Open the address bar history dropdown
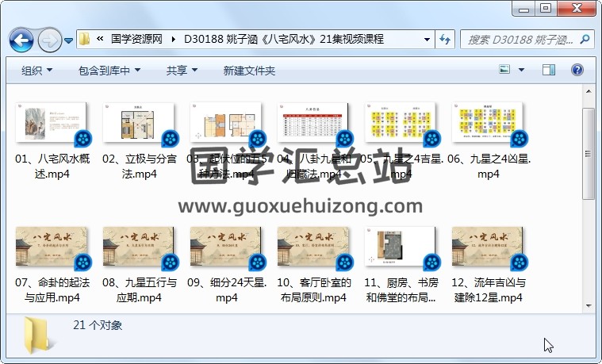Screen dimensions: 602x364 (427, 39)
